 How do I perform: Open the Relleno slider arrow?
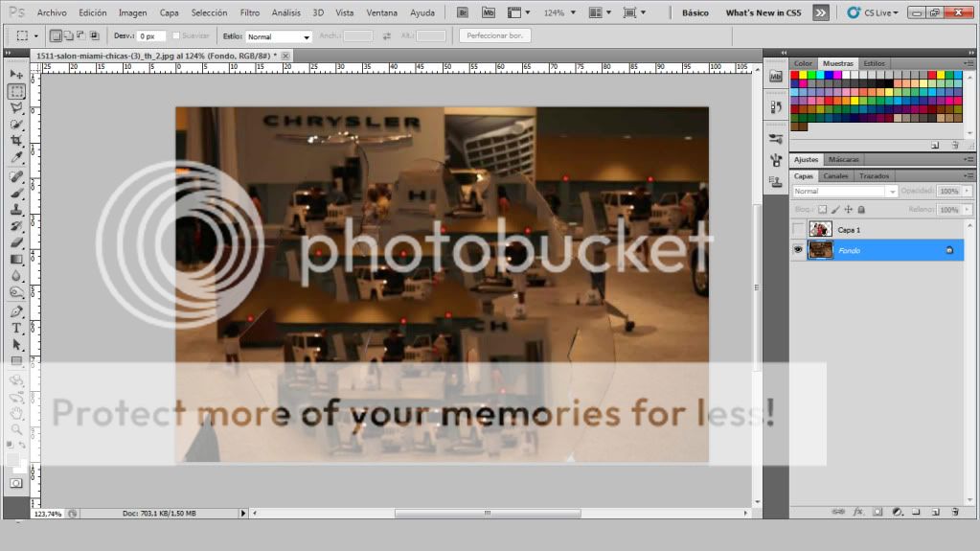[968, 210]
